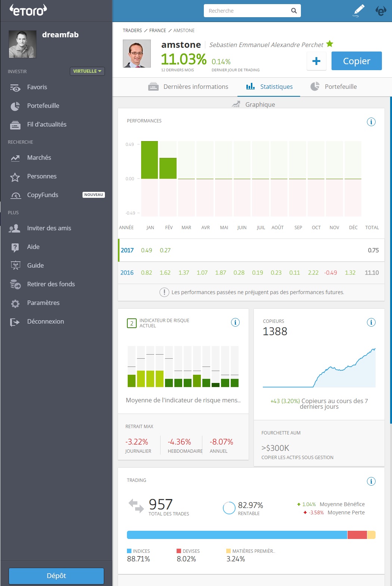Add amstone to favorites with plus icon
This screenshot has height=586, width=392.
(x=316, y=61)
